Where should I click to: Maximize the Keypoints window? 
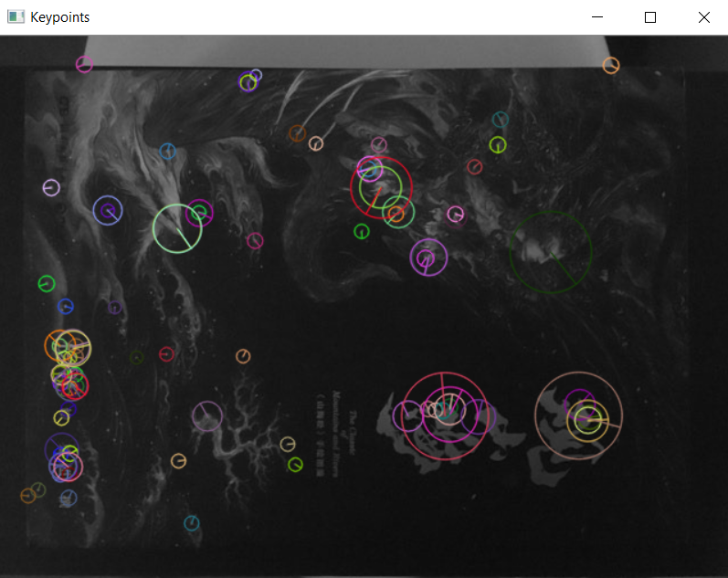(x=650, y=17)
